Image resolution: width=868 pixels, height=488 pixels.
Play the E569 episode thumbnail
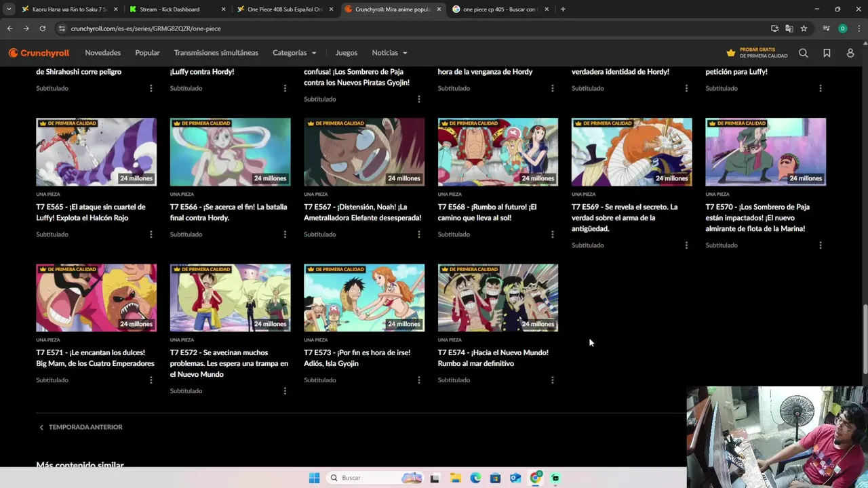631,152
